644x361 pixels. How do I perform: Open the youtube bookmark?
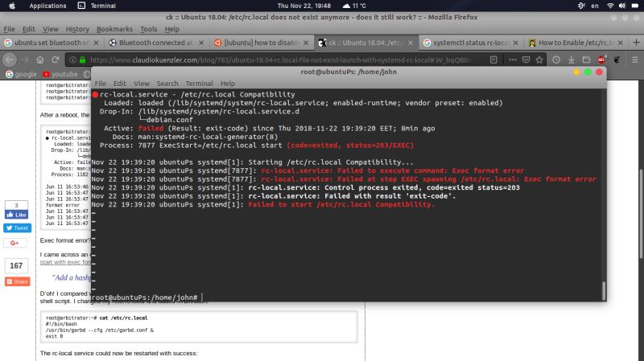[60, 74]
